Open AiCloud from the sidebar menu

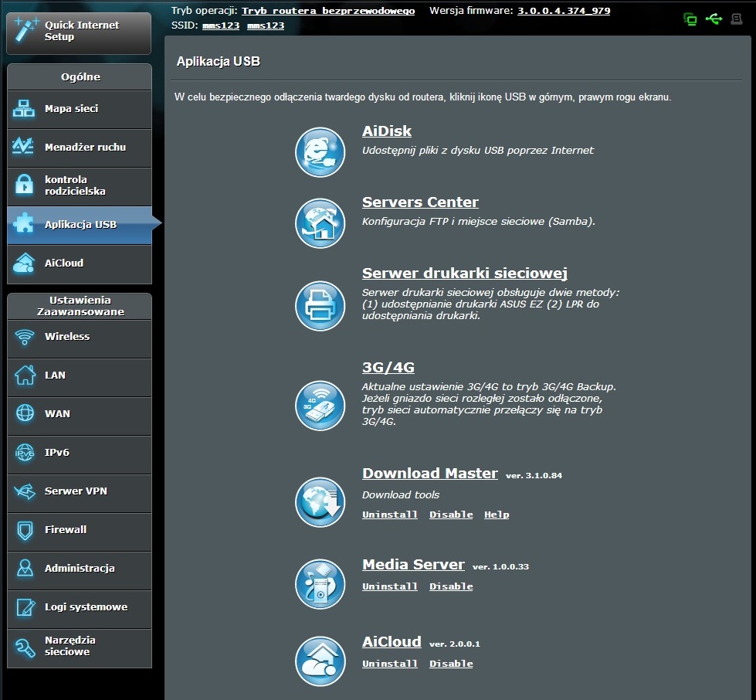80,264
